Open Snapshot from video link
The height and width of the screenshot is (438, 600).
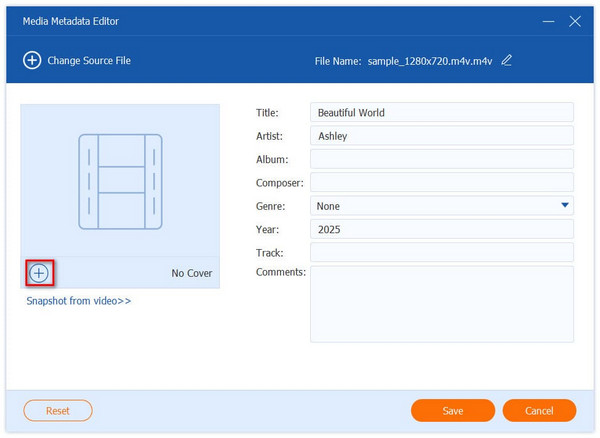pyautogui.click(x=78, y=301)
